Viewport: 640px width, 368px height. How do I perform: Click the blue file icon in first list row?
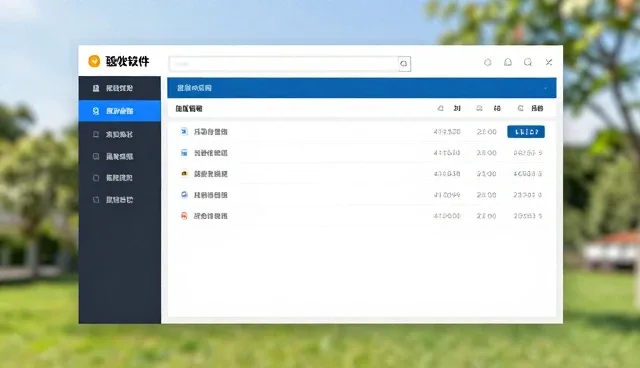[184, 131]
